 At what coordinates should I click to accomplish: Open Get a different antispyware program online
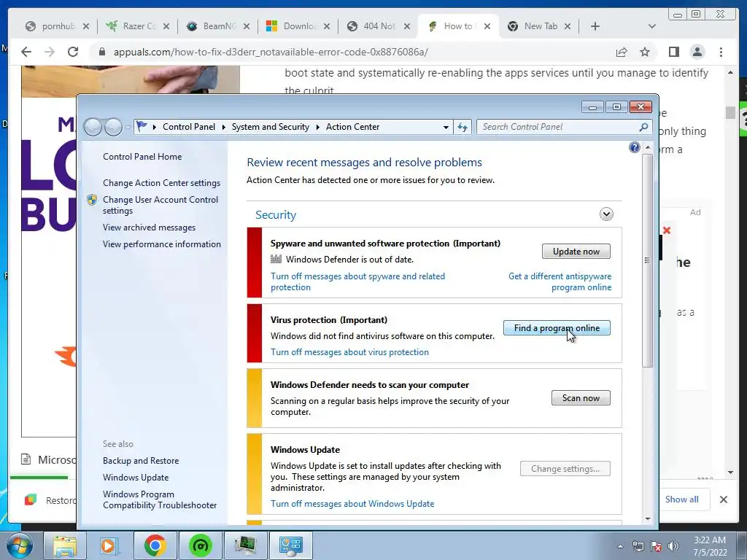click(x=560, y=282)
